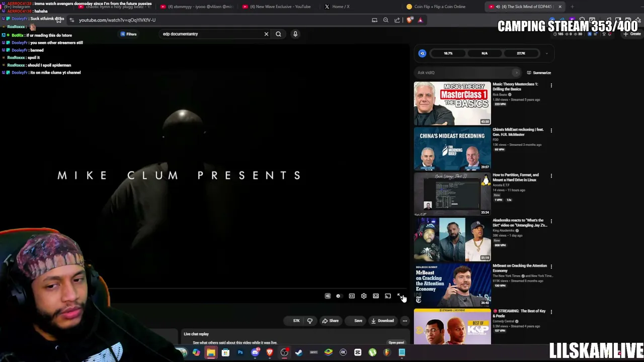The image size is (644, 362).
Task: Click the Brave Rewards triangle icon
Action: click(x=420, y=20)
